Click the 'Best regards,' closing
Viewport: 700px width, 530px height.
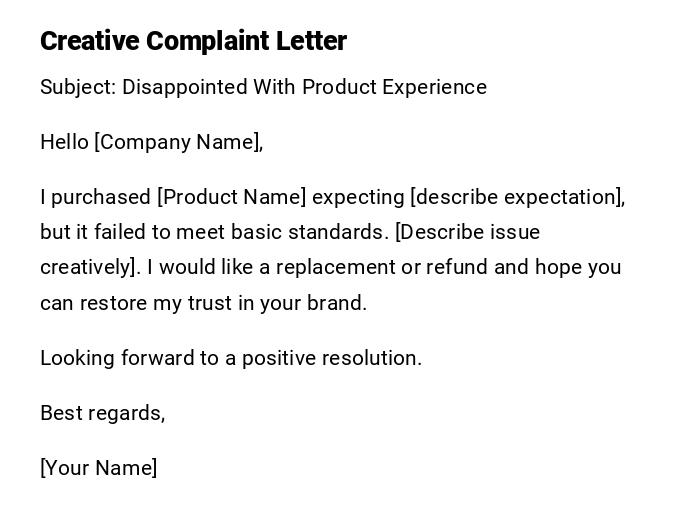click(x=102, y=413)
